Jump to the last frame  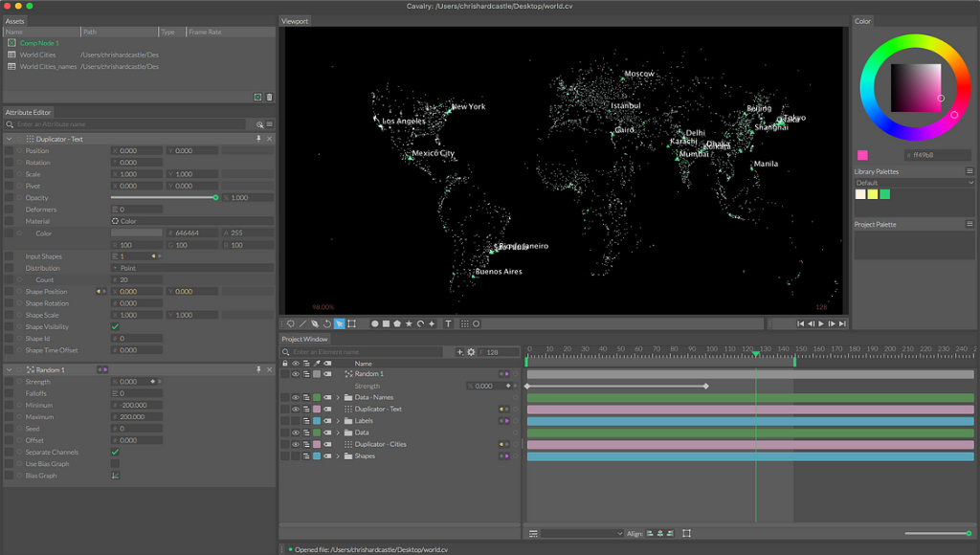(842, 323)
